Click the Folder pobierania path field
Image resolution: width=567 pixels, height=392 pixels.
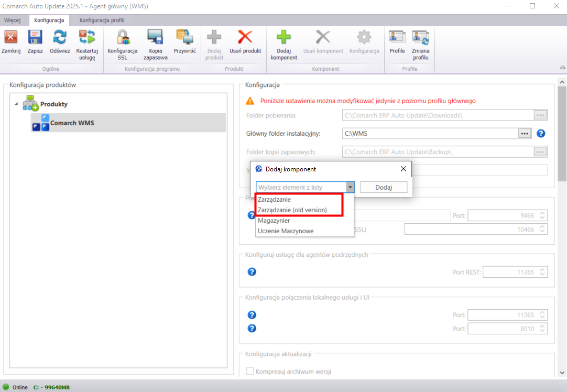438,115
